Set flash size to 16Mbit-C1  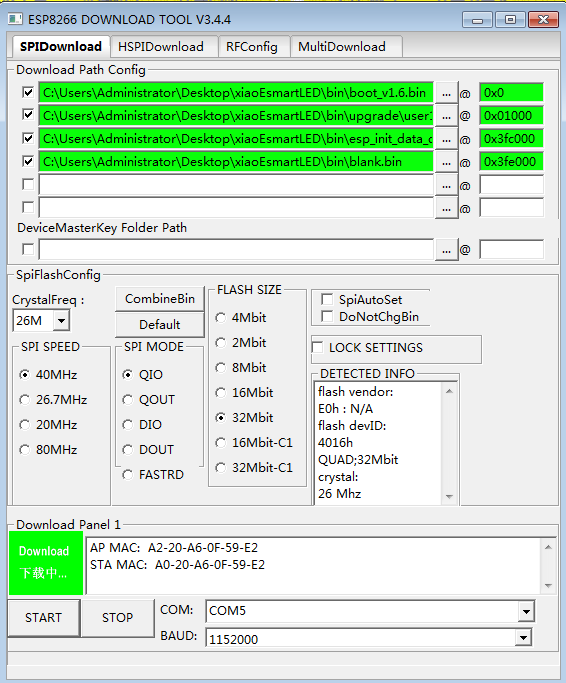221,443
